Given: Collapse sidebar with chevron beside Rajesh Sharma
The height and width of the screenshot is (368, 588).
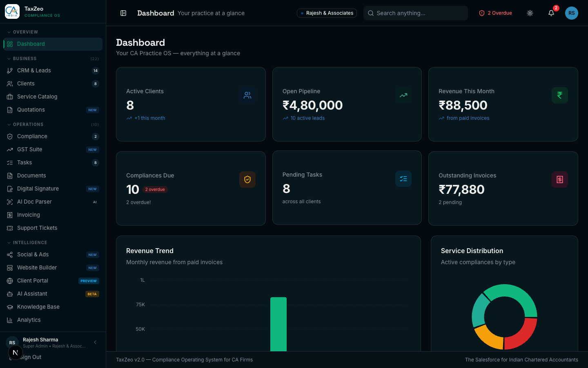Looking at the screenshot, I should 95,342.
